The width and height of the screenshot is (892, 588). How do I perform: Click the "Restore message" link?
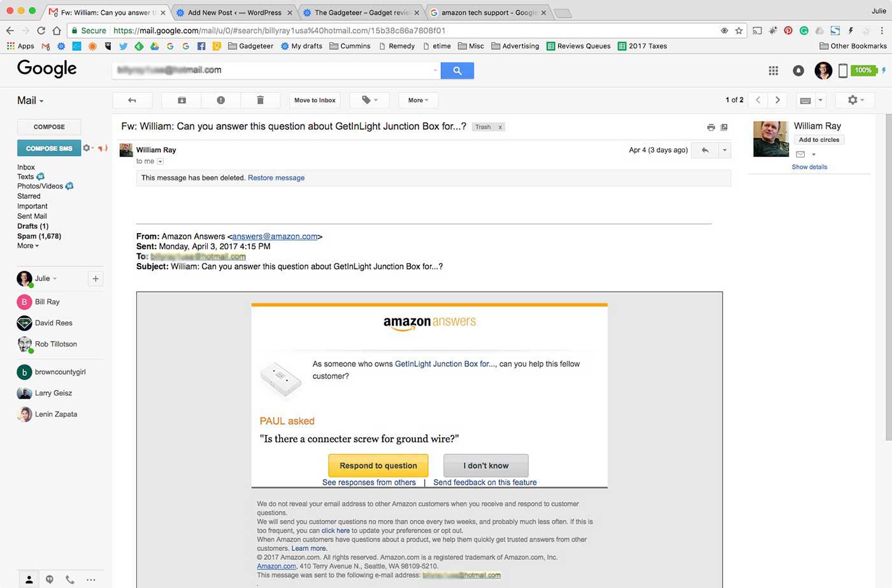pos(276,178)
